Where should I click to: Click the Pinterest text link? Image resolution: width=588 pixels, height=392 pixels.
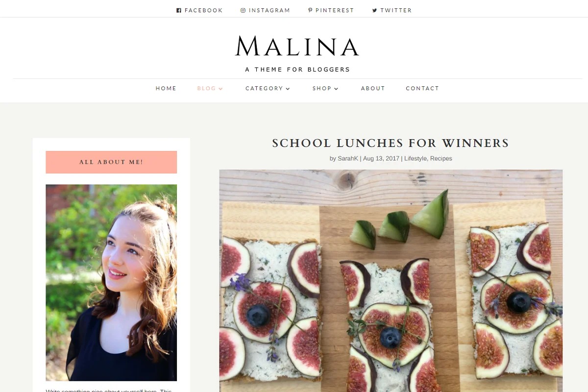point(335,10)
